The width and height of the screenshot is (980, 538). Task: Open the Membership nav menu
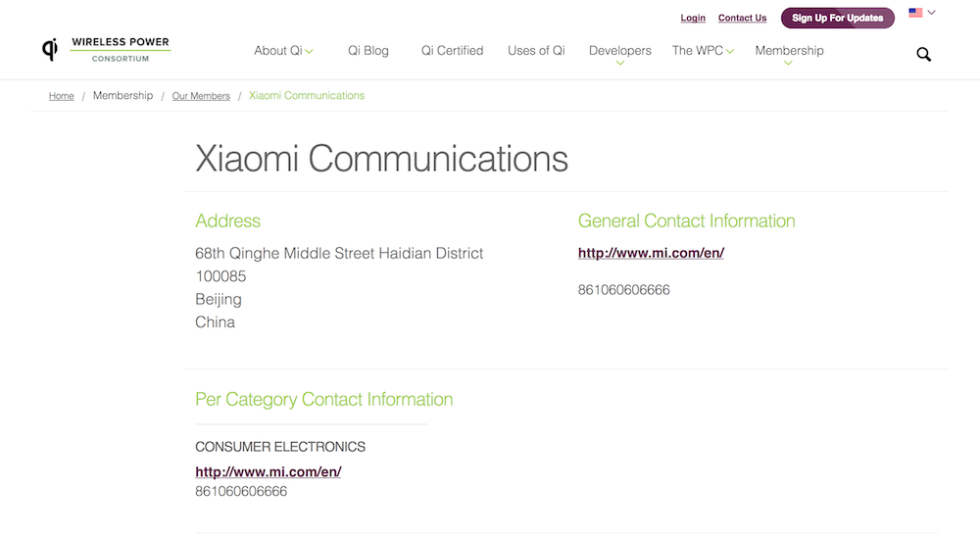(789, 51)
